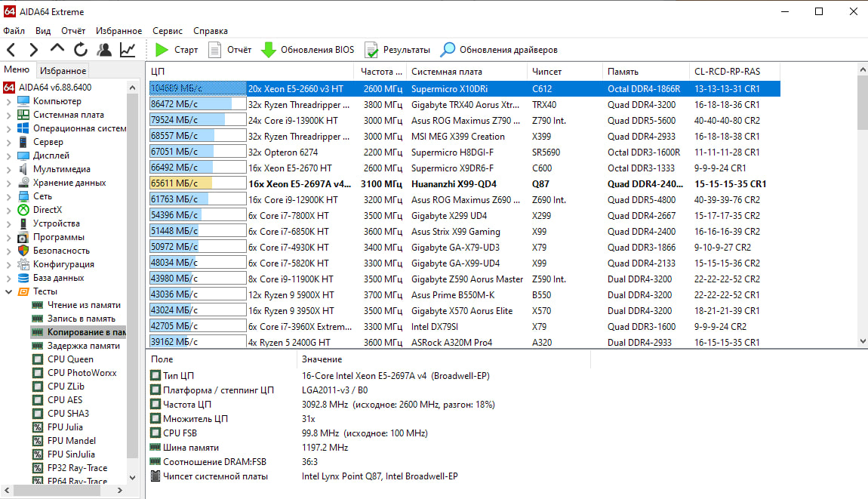868x499 pixels.
Task: Expand the Хранение данных tree node
Action: (8, 183)
